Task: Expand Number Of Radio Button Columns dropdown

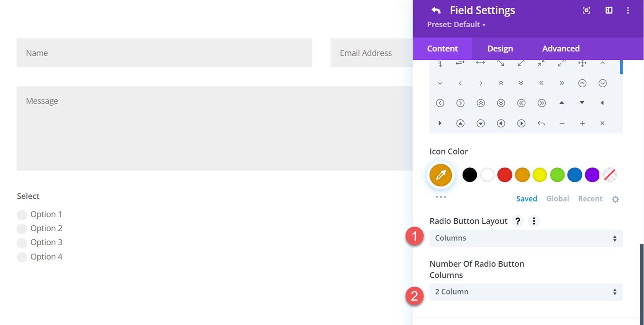Action: point(526,292)
